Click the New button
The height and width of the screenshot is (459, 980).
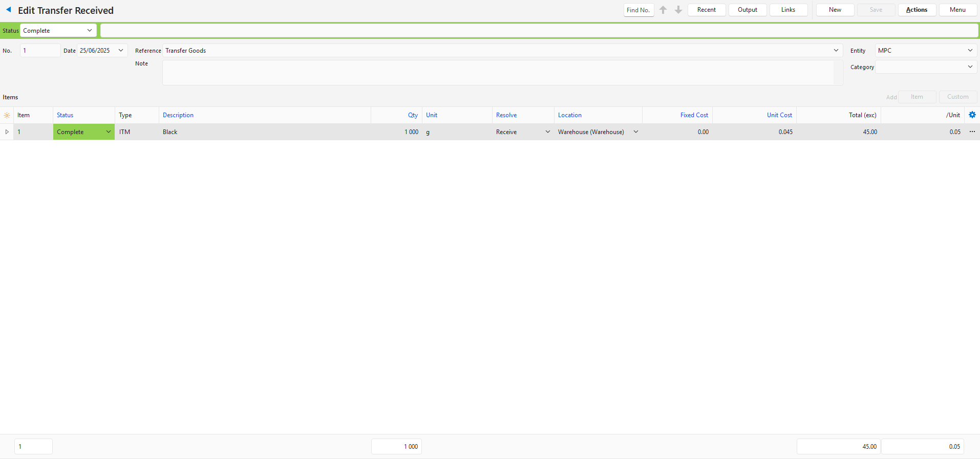835,10
